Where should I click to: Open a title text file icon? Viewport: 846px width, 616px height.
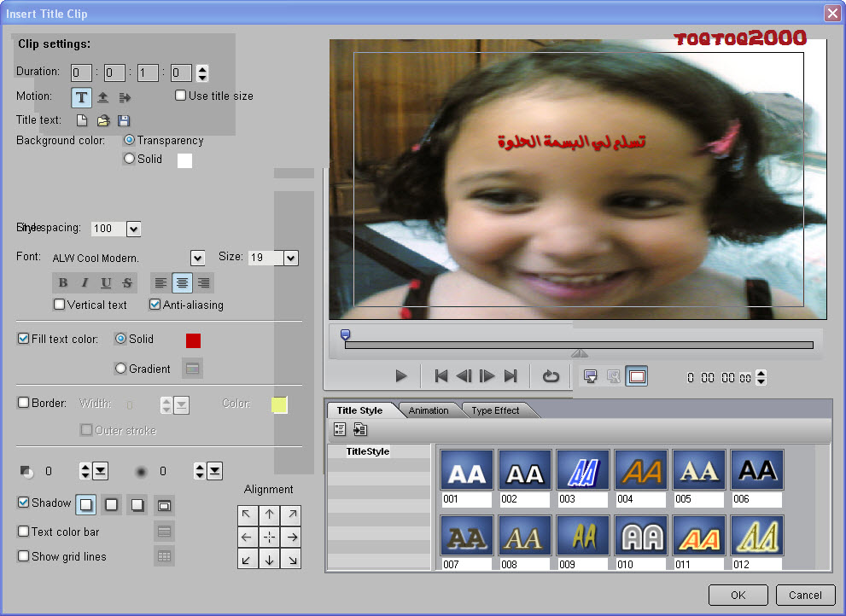pos(103,121)
